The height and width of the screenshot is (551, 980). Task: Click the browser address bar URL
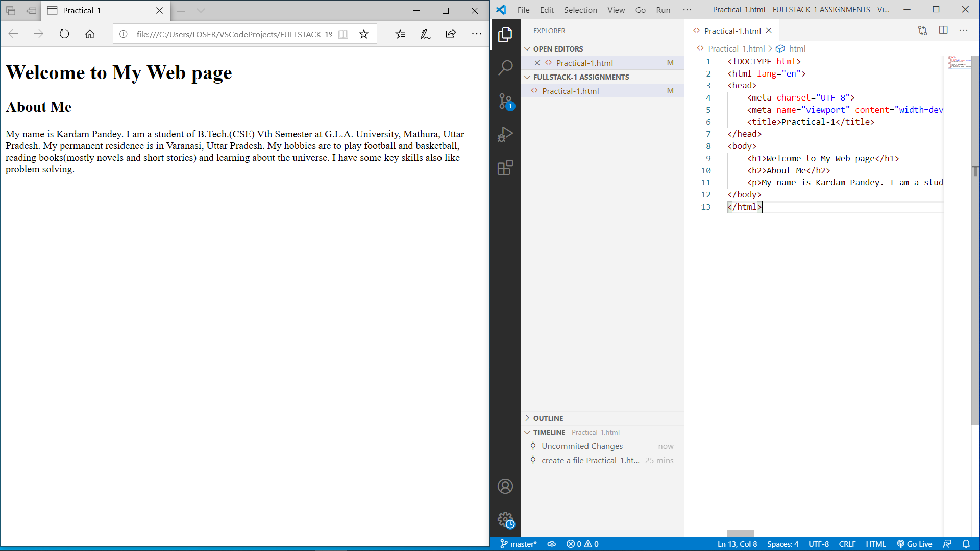tap(234, 34)
